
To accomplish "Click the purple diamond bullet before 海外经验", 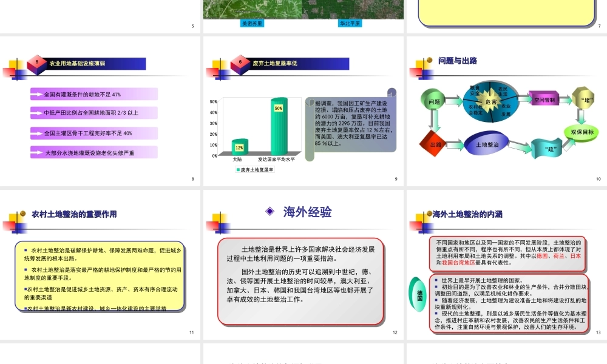I will click(x=270, y=211).
